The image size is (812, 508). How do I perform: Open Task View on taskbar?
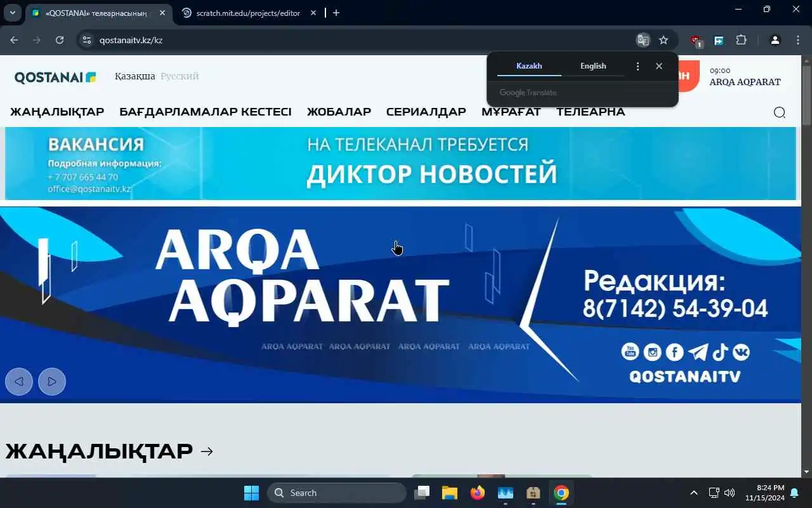click(422, 493)
